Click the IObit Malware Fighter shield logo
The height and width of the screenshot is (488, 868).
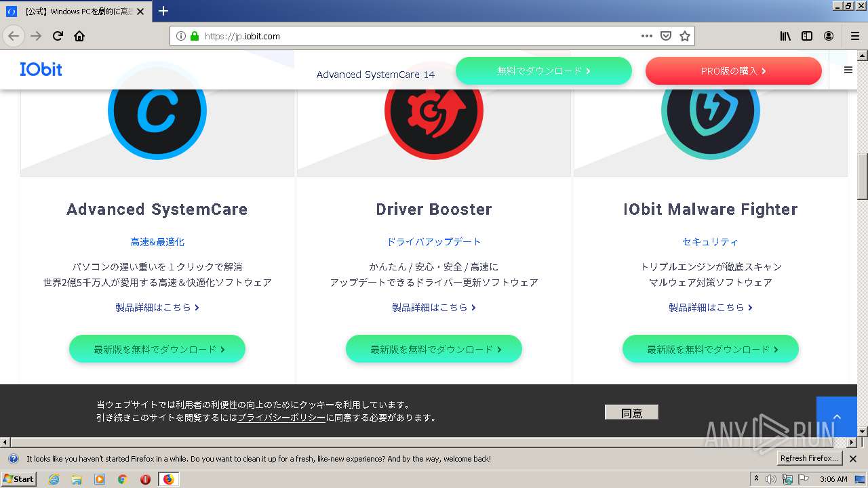(711, 110)
